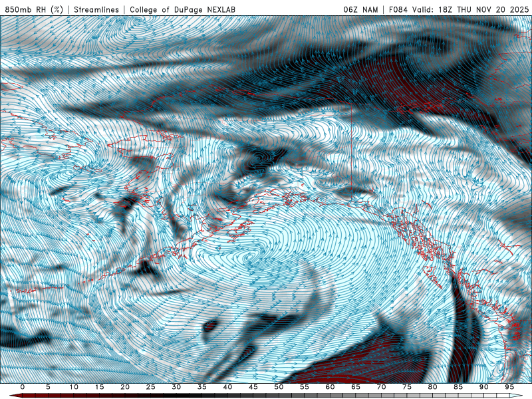Select the 55 value on the color scale
This screenshot has height=399, width=532.
305,387
